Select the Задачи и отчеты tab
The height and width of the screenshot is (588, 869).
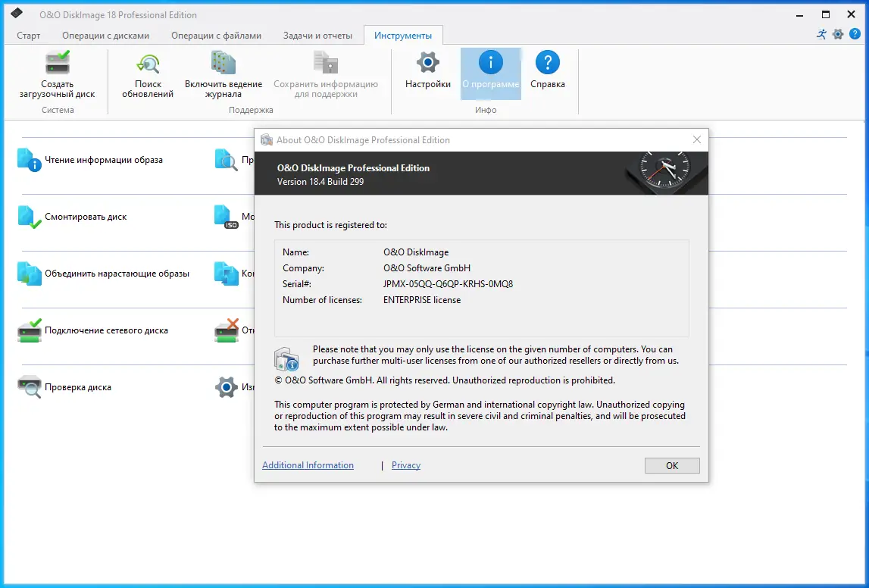point(317,35)
